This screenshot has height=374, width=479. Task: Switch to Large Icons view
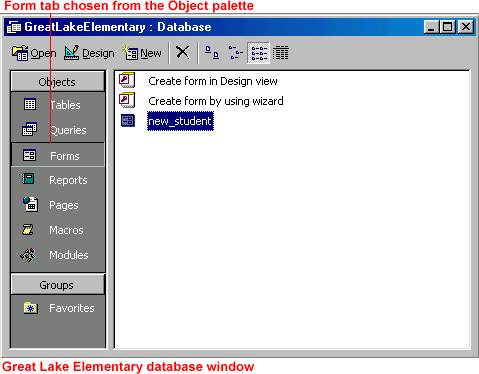pyautogui.click(x=212, y=53)
